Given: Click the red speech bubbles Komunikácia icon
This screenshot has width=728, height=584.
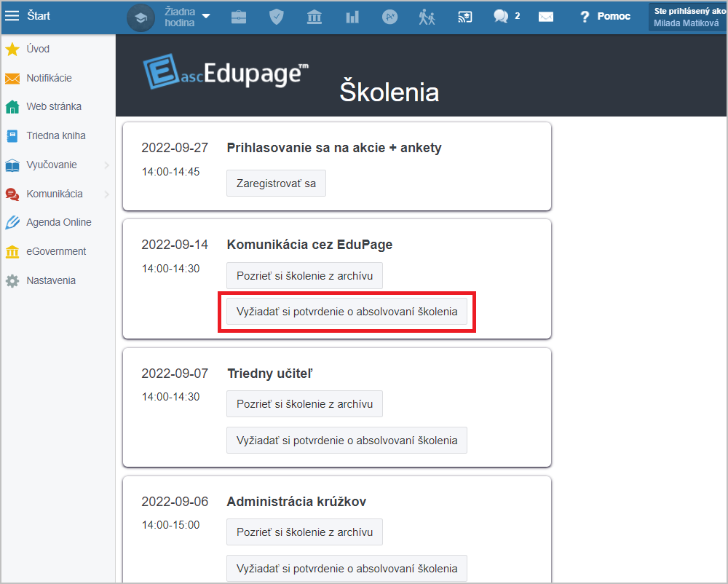Looking at the screenshot, I should point(12,194).
